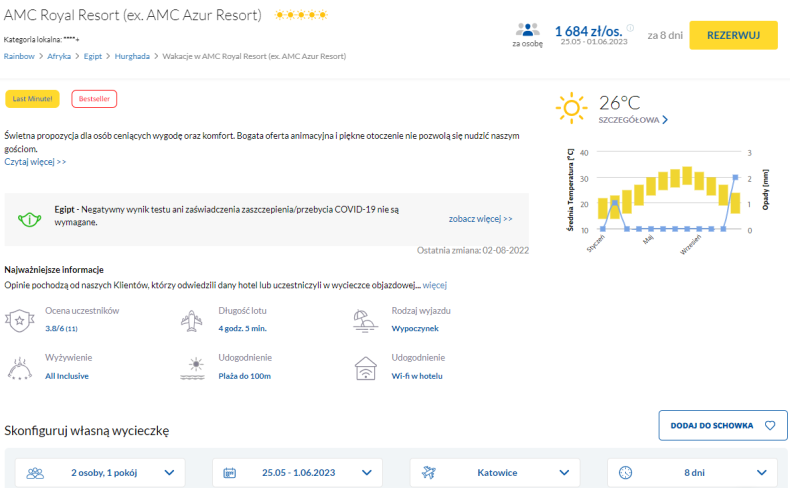This screenshot has height=488, width=790.
Task: Click the Skonfiguruj własną wycieczkę heading
Action: pyautogui.click(x=87, y=431)
